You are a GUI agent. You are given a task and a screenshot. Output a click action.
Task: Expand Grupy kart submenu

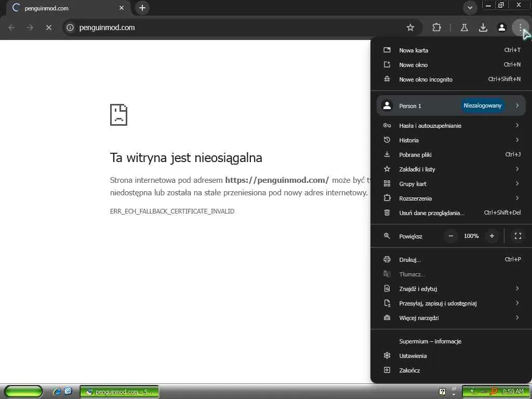(451, 184)
